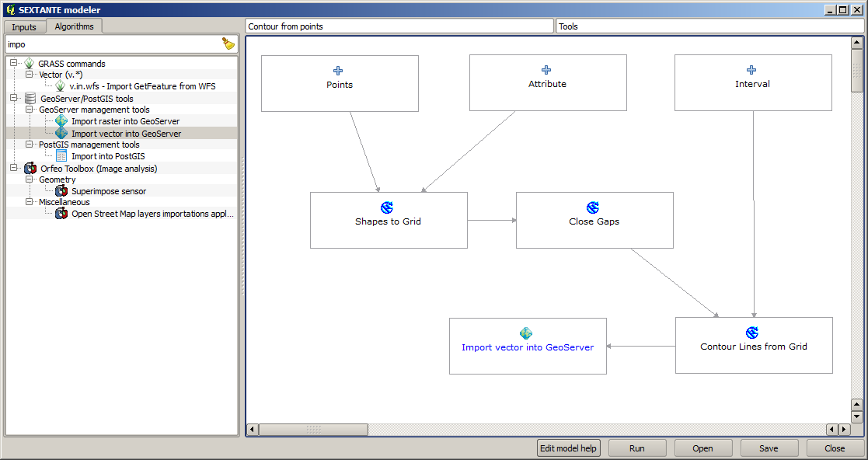
Task: Click the Miscellaneous category label
Action: pyautogui.click(x=64, y=202)
